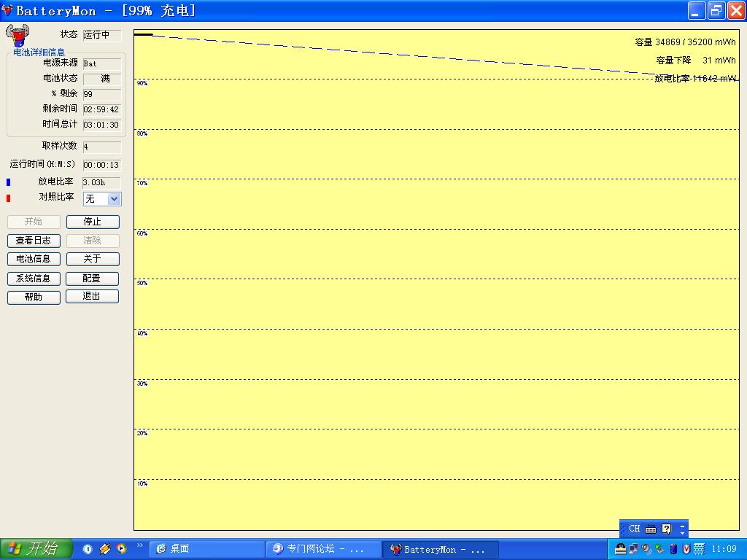Image resolution: width=747 pixels, height=560 pixels.
Task: Click the keyboard icon on the language bar
Action: click(x=651, y=529)
